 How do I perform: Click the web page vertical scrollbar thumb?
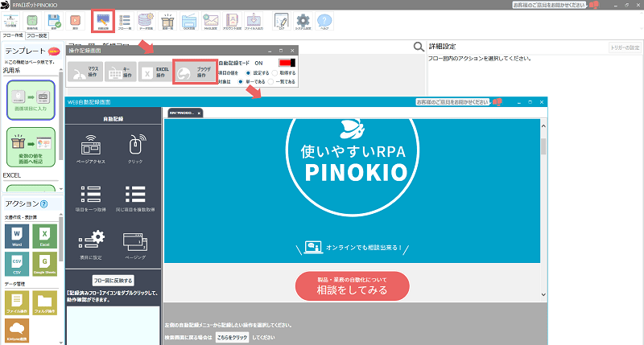543,146
